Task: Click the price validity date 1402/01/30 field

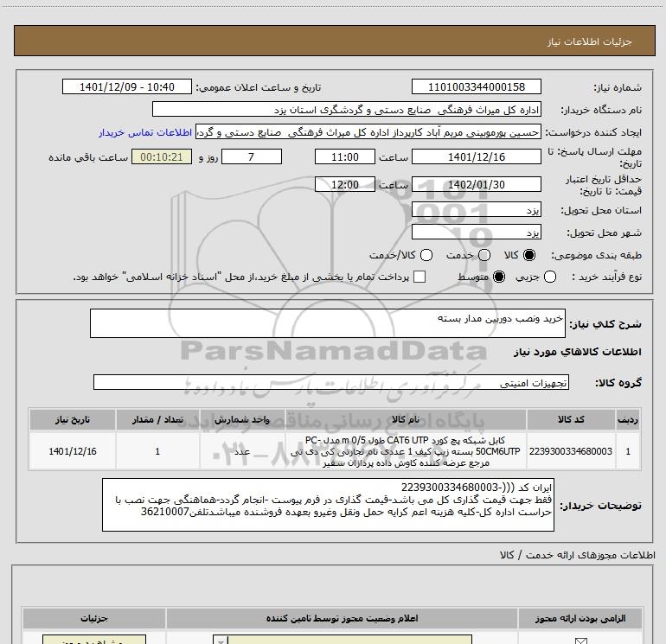Action: pyautogui.click(x=476, y=184)
